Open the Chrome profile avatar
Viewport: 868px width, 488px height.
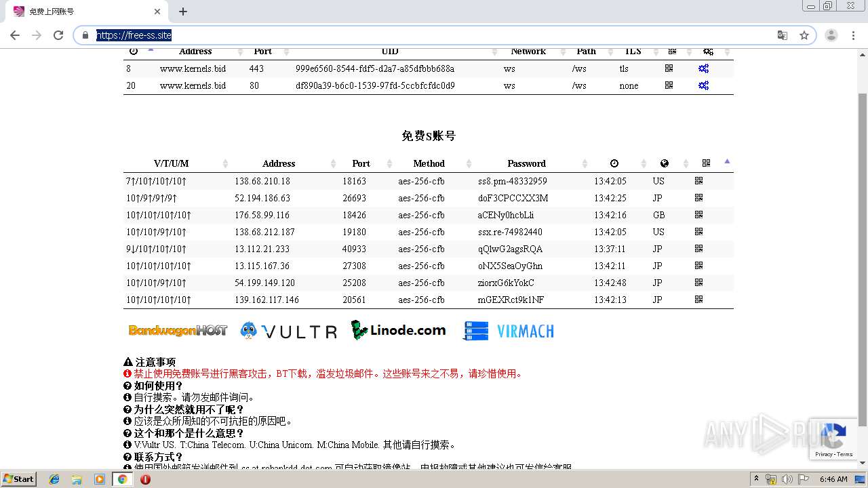click(831, 35)
